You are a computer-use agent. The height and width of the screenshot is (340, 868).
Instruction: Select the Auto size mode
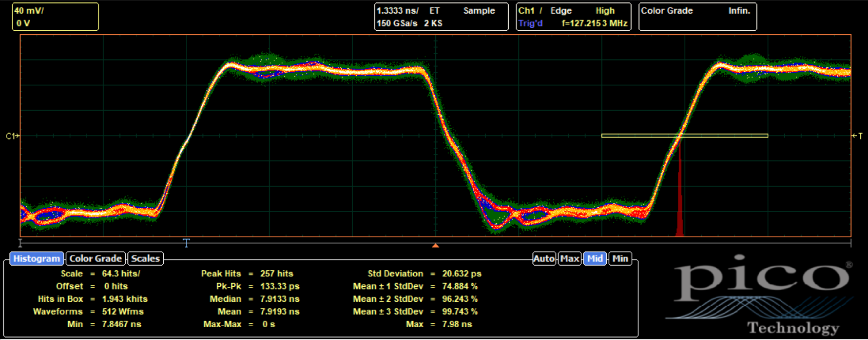pos(544,258)
